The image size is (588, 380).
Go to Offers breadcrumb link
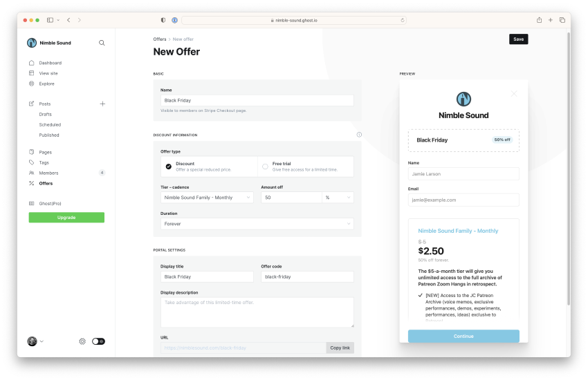[x=160, y=39]
